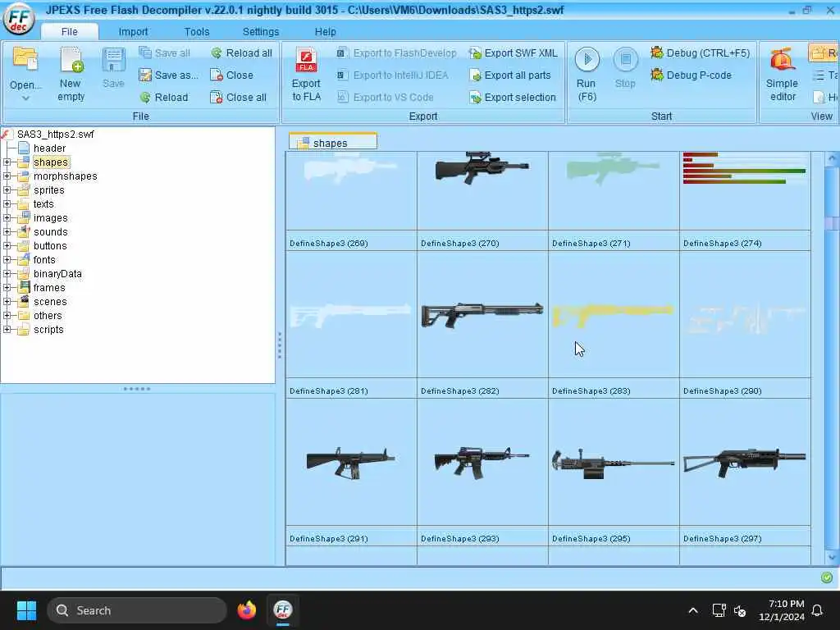840x630 pixels.
Task: Click Export selection
Action: pos(513,97)
